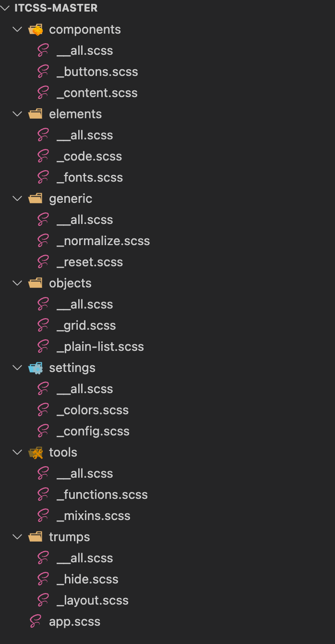335x644 pixels.
Task: Click the Sass icon beside app.scss
Action: (36, 621)
